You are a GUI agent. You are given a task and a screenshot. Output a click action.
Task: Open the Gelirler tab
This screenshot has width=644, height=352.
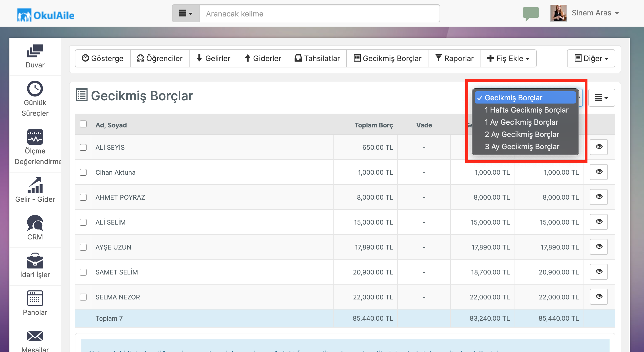[213, 58]
